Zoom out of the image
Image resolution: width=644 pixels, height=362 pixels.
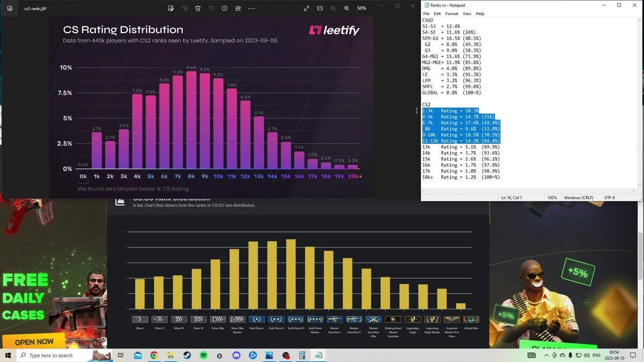click(333, 9)
